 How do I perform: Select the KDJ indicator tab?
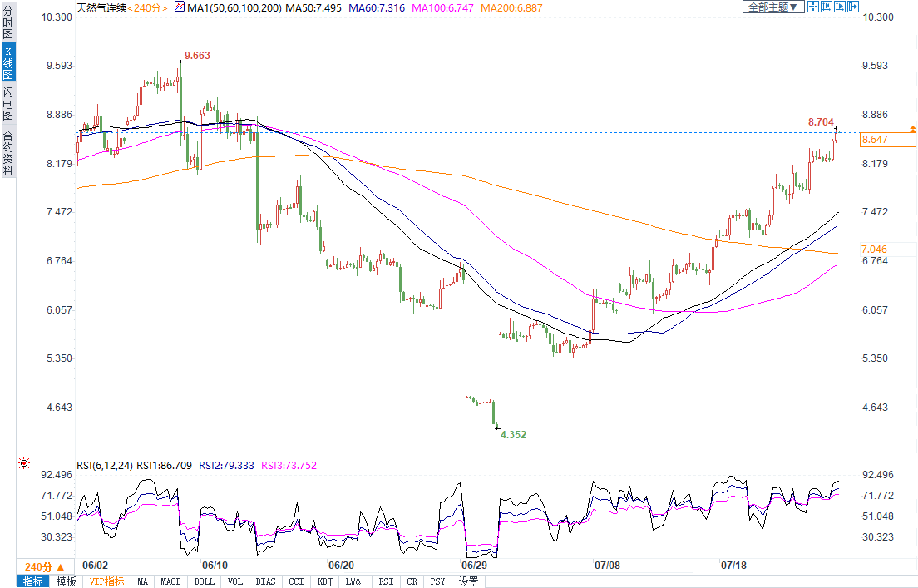pos(324,581)
